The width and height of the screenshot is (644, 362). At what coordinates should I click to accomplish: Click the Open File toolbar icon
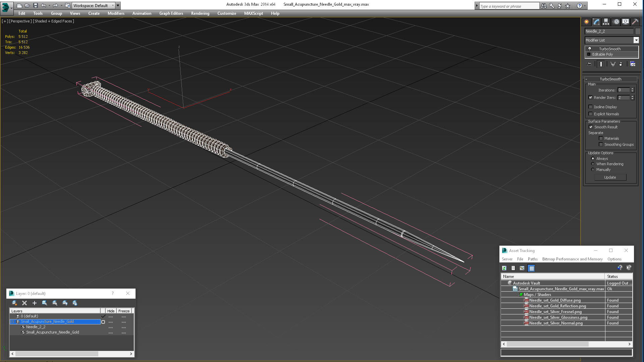click(27, 5)
